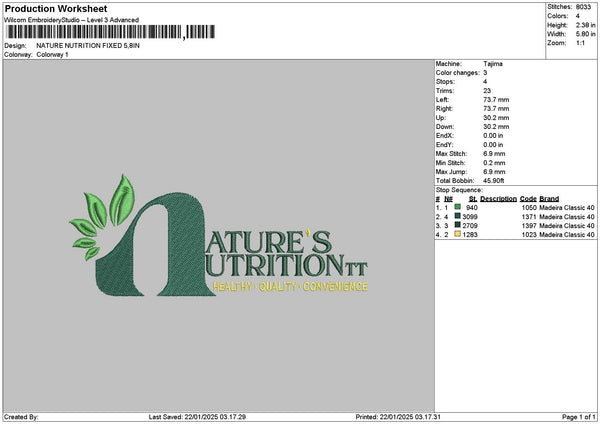
Task: Click the EndX value 0.00 in
Action: 493,136
